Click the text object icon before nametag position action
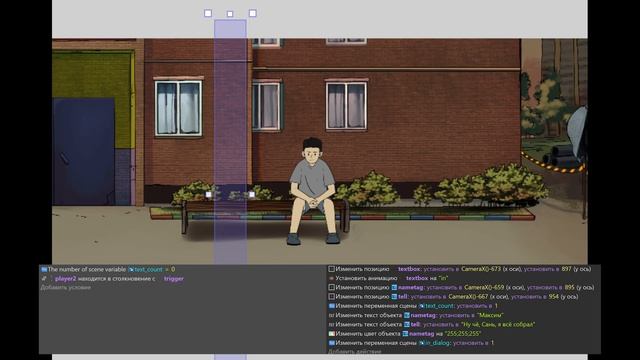This screenshot has width=640, height=360. point(394,287)
